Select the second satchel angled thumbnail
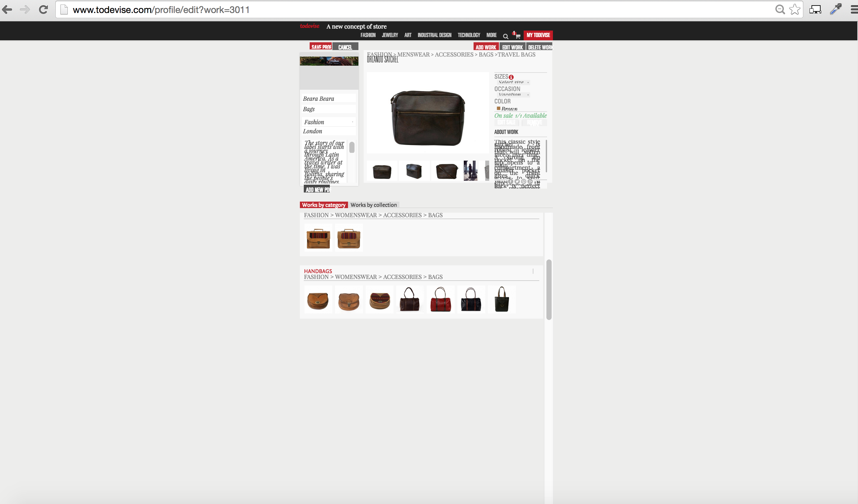Screen dimensions: 858x504 [x=414, y=171]
